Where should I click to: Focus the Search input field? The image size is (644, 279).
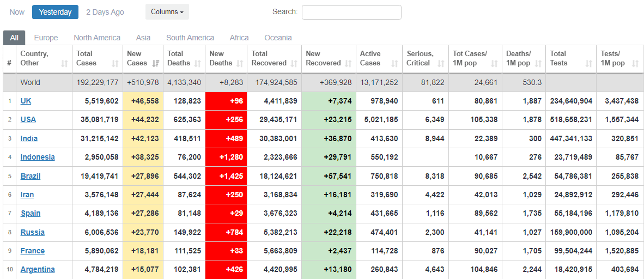point(351,12)
